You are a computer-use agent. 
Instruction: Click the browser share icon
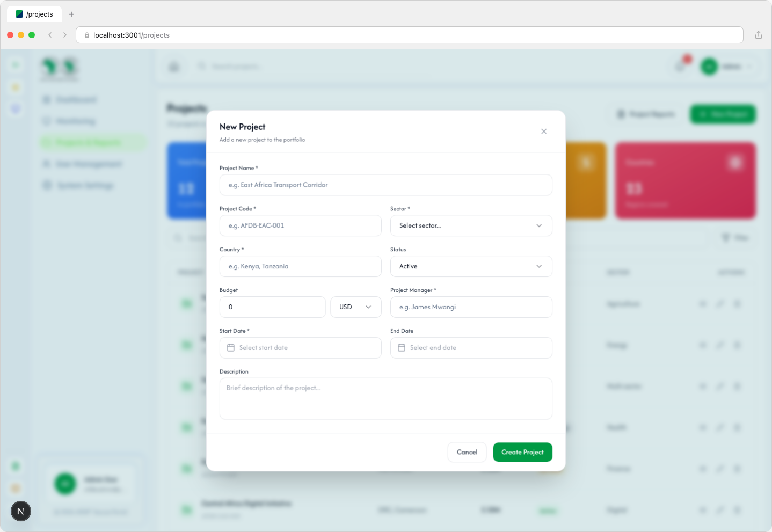(759, 35)
